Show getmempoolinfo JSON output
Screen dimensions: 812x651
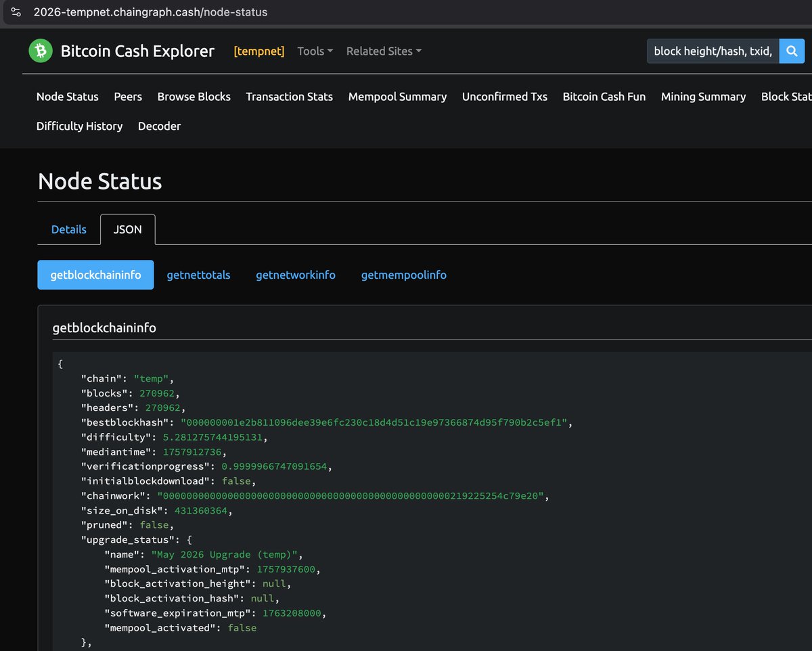point(404,275)
